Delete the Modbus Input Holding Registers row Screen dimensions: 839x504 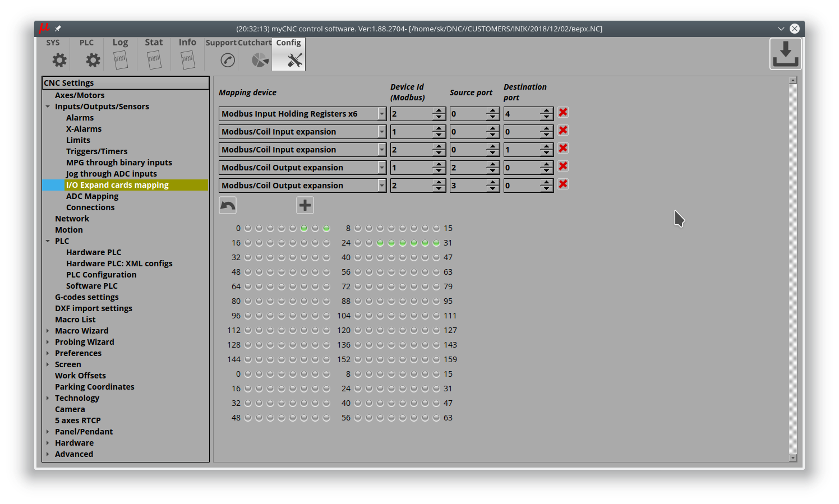coord(563,113)
